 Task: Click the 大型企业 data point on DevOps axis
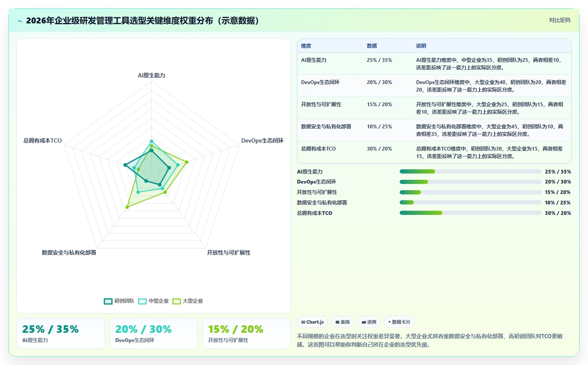(x=187, y=162)
